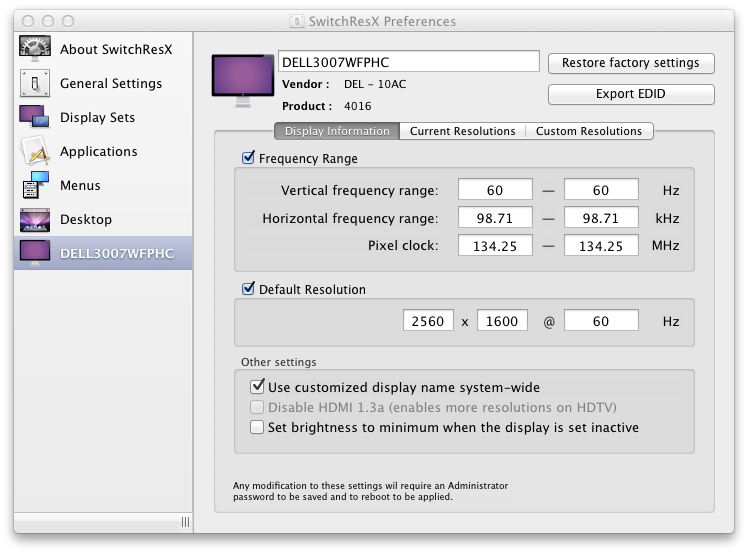Click the maximum pixel clock field
The image size is (748, 553).
[x=601, y=245]
